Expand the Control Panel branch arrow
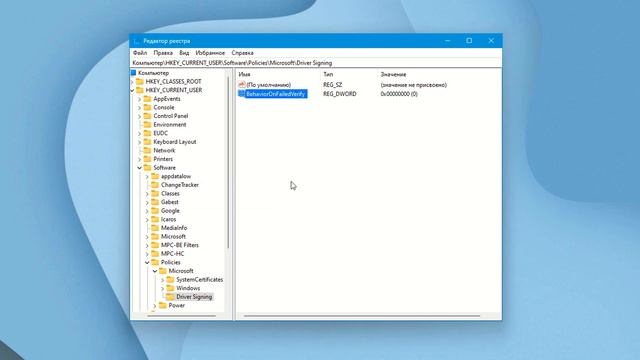 [x=140, y=116]
